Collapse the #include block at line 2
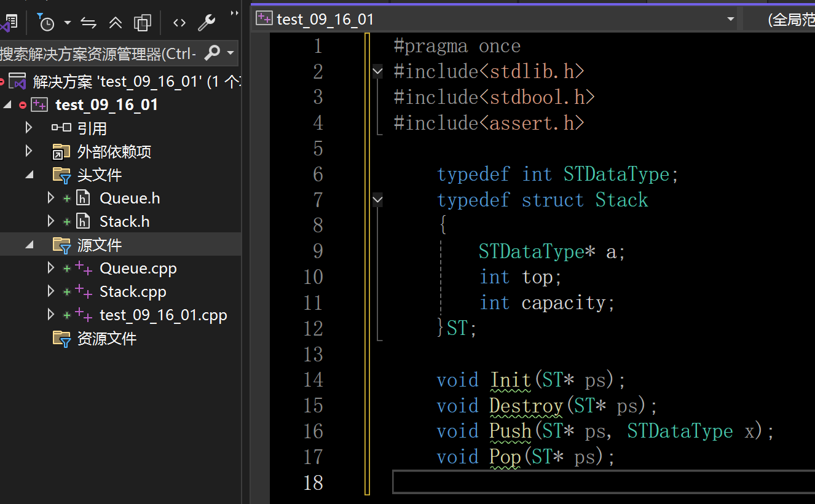This screenshot has height=504, width=815. tap(377, 72)
